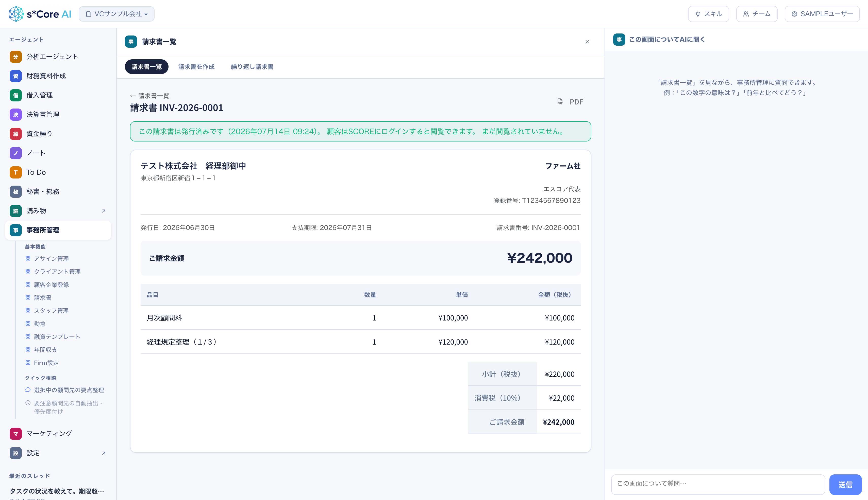The height and width of the screenshot is (500, 868).
Task: Open the VCサンプル会社 company dropdown
Action: pyautogui.click(x=116, y=14)
